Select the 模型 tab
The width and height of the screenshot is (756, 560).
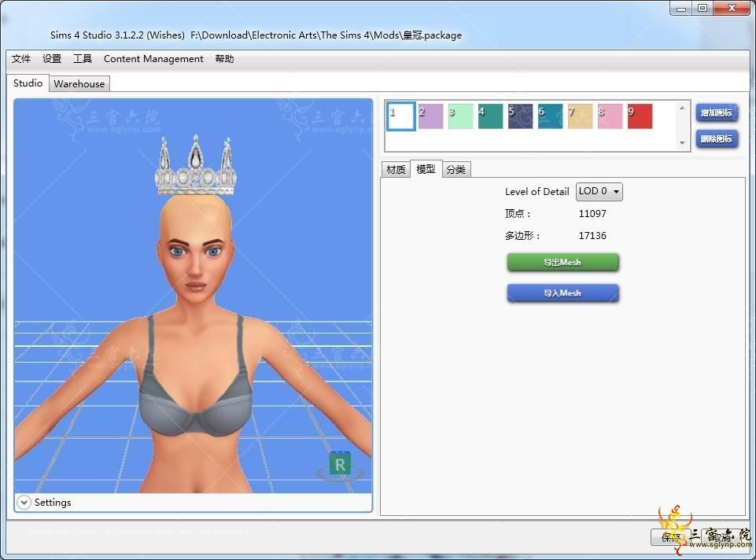click(426, 169)
